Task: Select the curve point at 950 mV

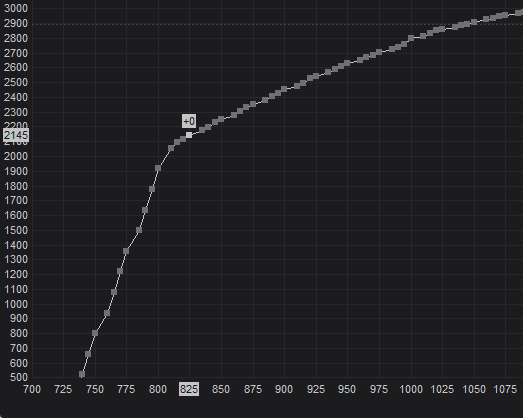Action: point(347,63)
